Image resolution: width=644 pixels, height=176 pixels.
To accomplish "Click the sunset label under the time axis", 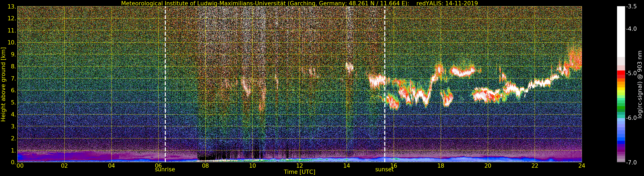I will coord(384,170).
